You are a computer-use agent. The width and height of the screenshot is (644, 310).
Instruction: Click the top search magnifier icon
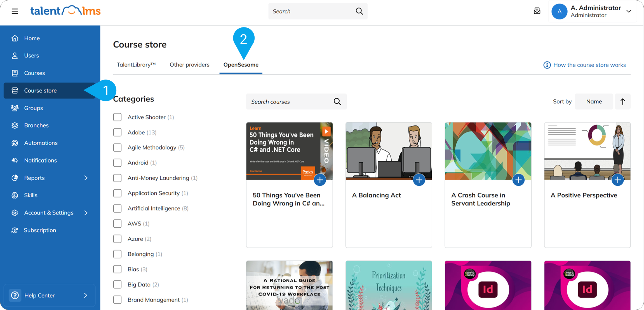pyautogui.click(x=359, y=11)
